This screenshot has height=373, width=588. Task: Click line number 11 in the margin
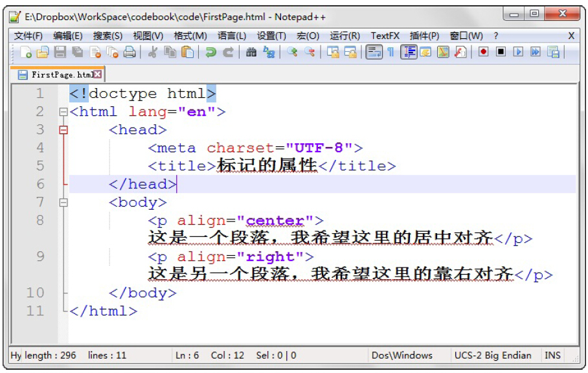point(35,311)
